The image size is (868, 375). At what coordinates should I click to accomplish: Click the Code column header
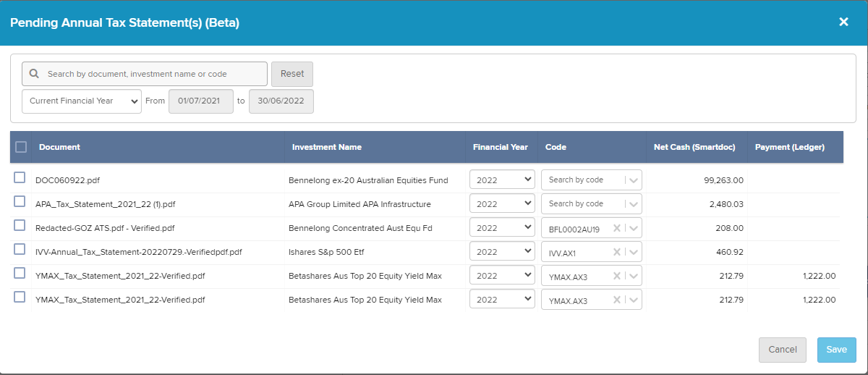pyautogui.click(x=556, y=147)
